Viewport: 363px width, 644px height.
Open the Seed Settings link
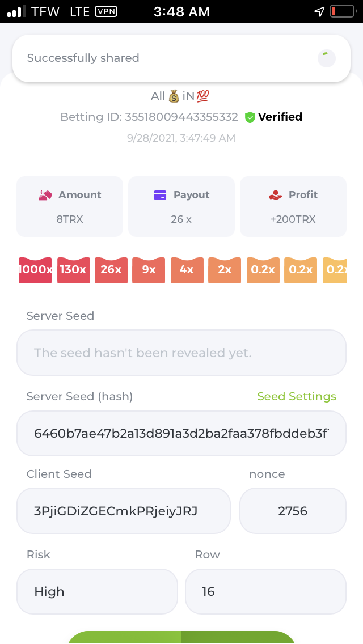(297, 396)
